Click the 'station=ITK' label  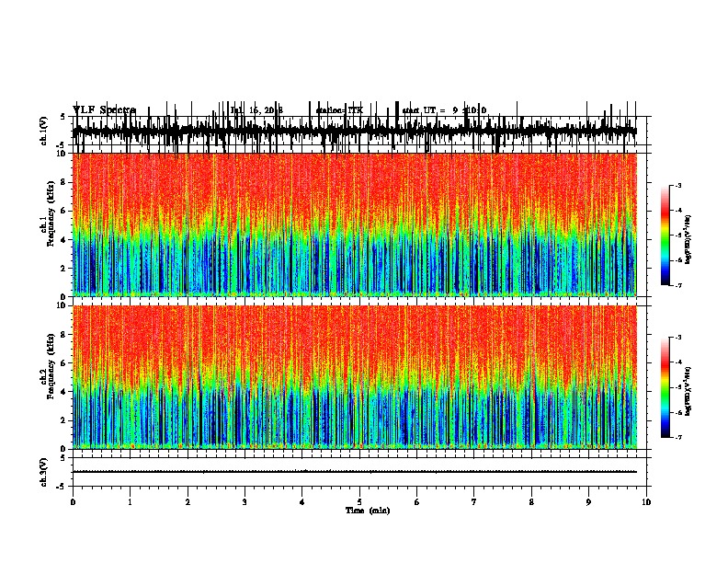point(339,110)
